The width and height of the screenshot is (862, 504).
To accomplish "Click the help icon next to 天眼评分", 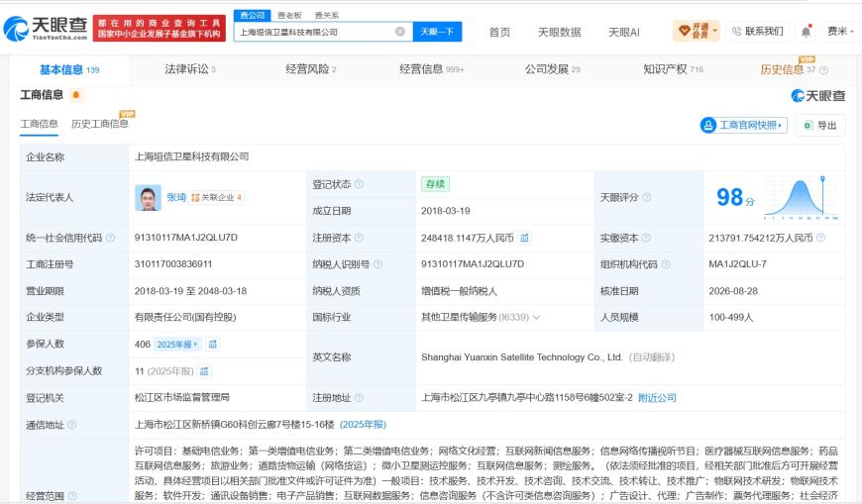I will tap(647, 197).
